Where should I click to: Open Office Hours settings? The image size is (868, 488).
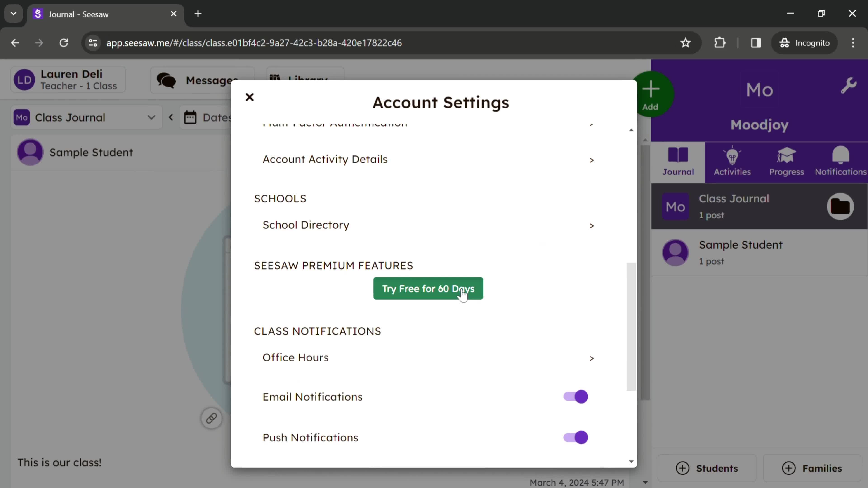[x=428, y=357]
